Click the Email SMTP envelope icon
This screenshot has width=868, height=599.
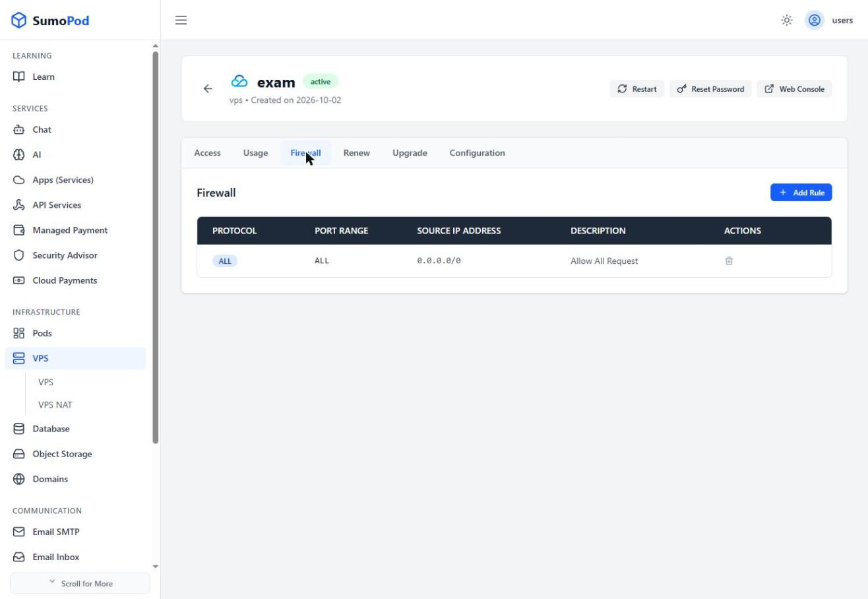19,532
